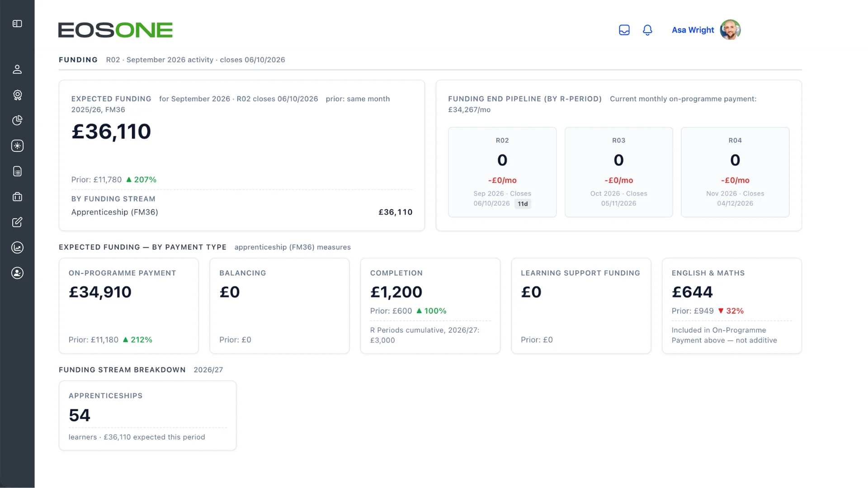Click the £36,110 expected funding total
Screen dimensions: 868x488
[x=111, y=131]
